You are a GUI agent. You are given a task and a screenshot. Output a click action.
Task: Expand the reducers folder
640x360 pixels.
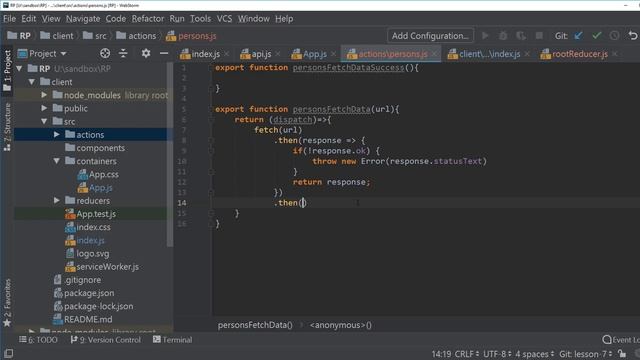point(57,201)
